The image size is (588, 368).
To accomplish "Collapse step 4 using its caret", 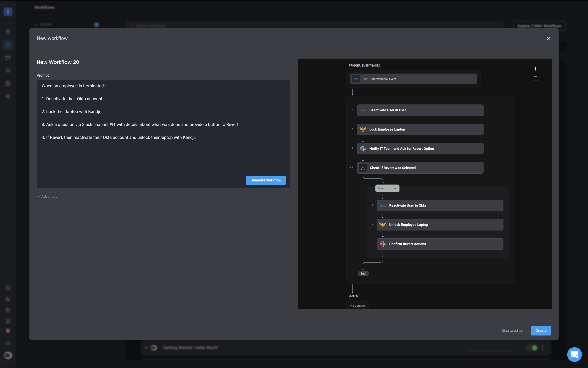I will pyautogui.click(x=350, y=167).
